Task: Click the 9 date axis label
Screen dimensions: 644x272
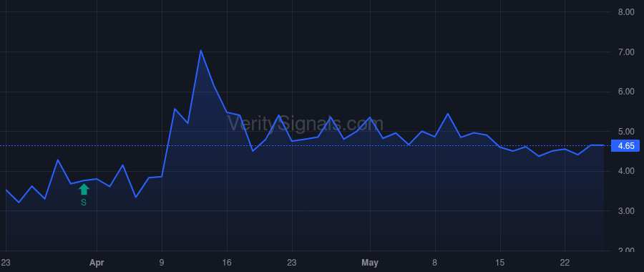Action: (162, 263)
